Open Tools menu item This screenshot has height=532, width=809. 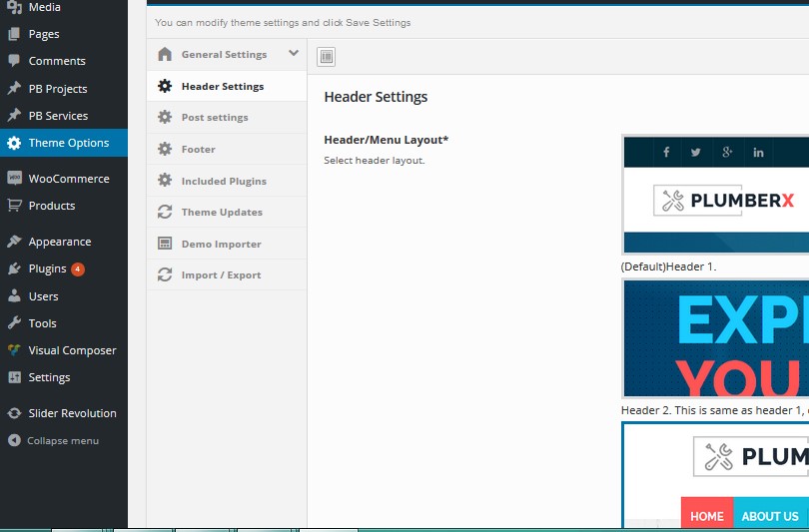tap(64, 323)
